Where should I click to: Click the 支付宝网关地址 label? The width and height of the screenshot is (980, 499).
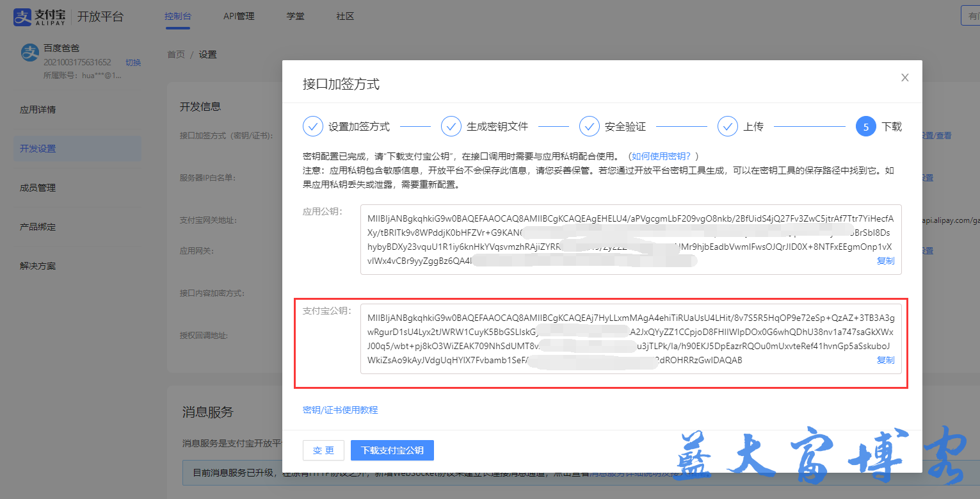click(x=208, y=220)
